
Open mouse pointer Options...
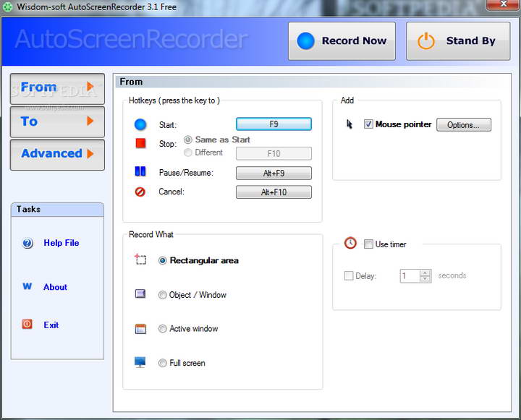click(464, 125)
